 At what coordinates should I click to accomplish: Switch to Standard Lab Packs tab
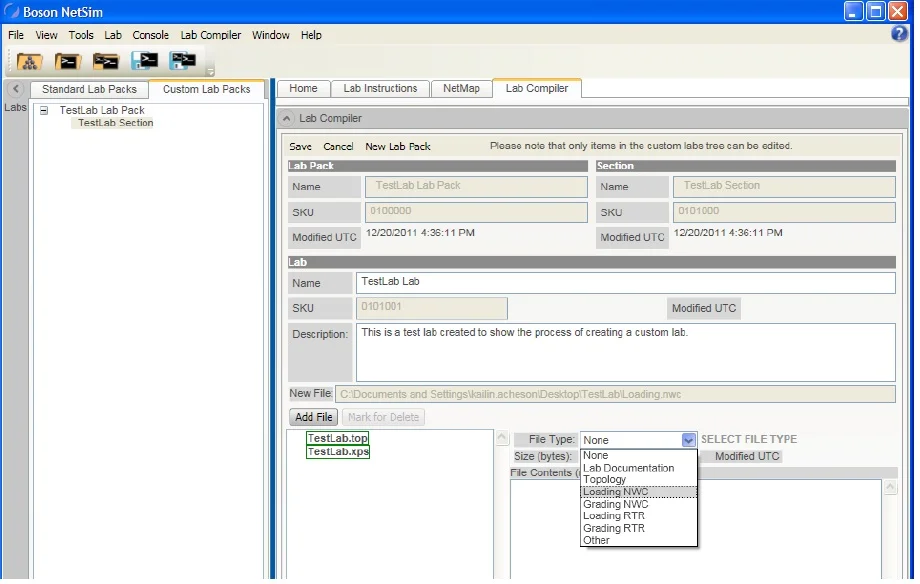[x=89, y=89]
